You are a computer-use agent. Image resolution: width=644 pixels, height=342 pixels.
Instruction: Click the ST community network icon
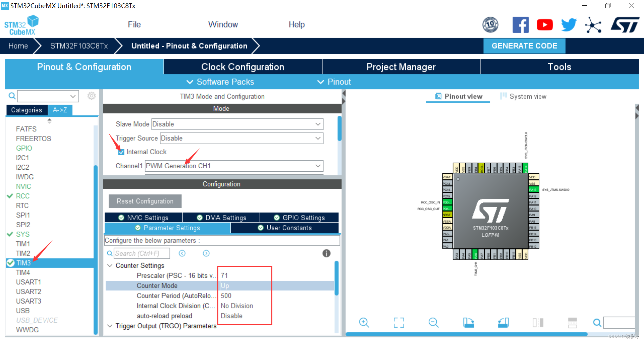[593, 25]
